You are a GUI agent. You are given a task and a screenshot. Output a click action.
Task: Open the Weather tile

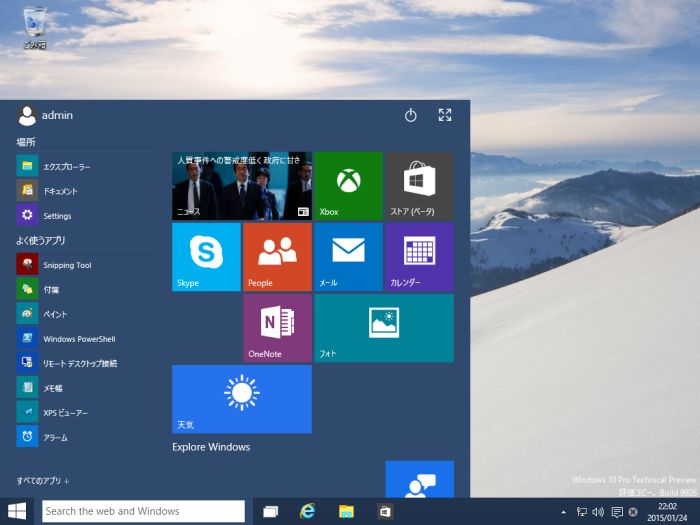pyautogui.click(x=241, y=398)
